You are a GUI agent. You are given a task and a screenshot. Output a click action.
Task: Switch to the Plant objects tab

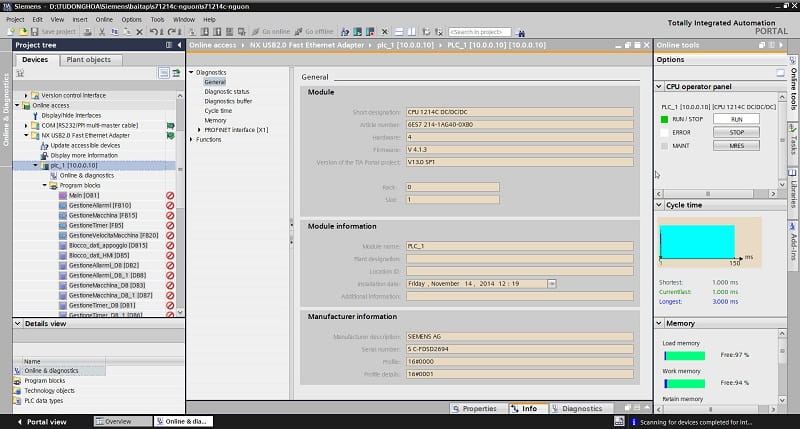click(x=89, y=59)
